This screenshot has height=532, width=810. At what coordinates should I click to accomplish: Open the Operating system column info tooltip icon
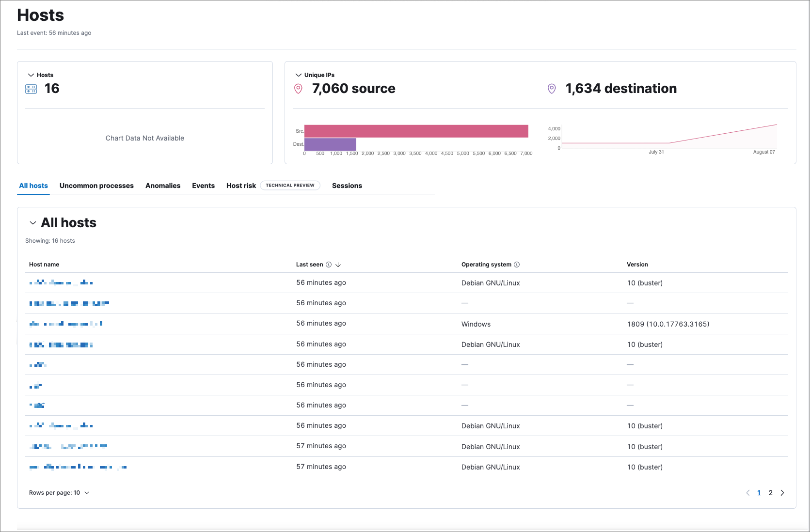tap(517, 265)
